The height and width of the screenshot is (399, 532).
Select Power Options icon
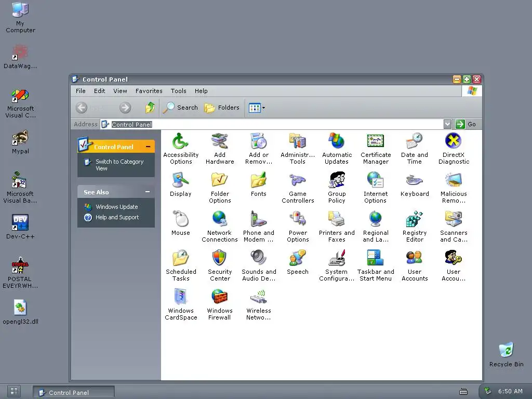[x=298, y=227]
